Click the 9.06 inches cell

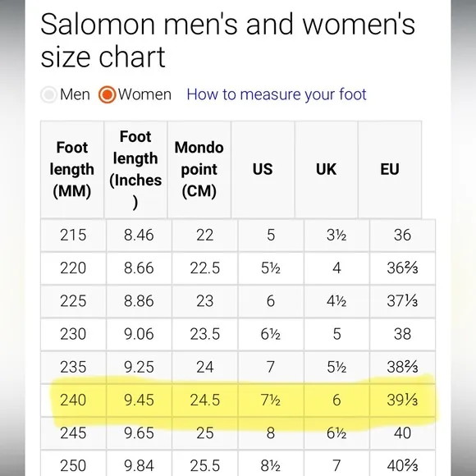139,334
